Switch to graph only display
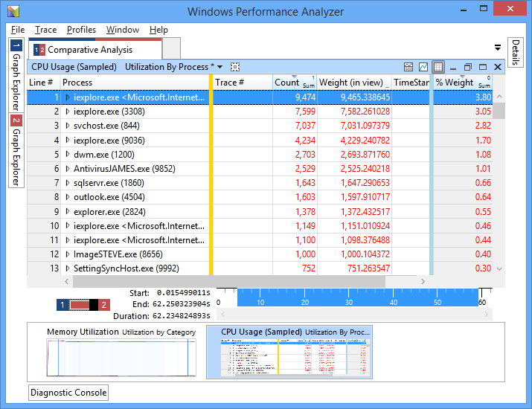The image size is (532, 409). pyautogui.click(x=423, y=67)
